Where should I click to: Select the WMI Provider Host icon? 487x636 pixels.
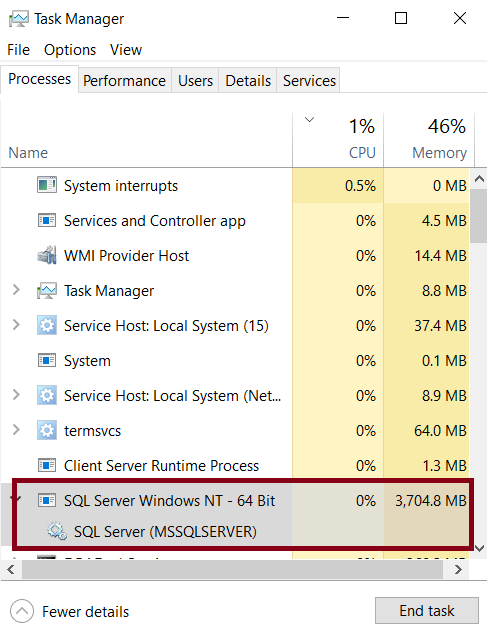47,255
